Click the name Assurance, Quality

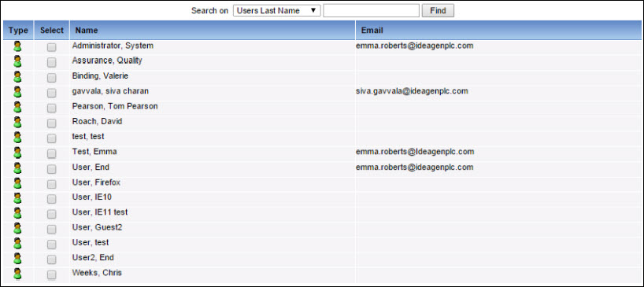tap(107, 61)
